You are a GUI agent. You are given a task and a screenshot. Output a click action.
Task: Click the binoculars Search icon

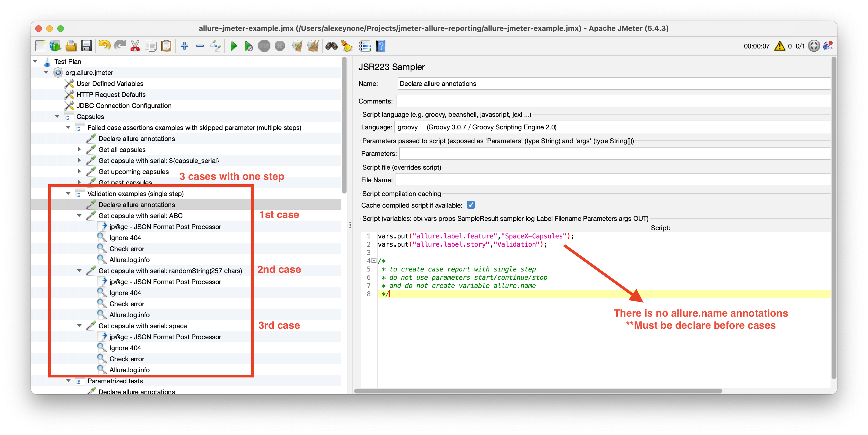(x=331, y=46)
